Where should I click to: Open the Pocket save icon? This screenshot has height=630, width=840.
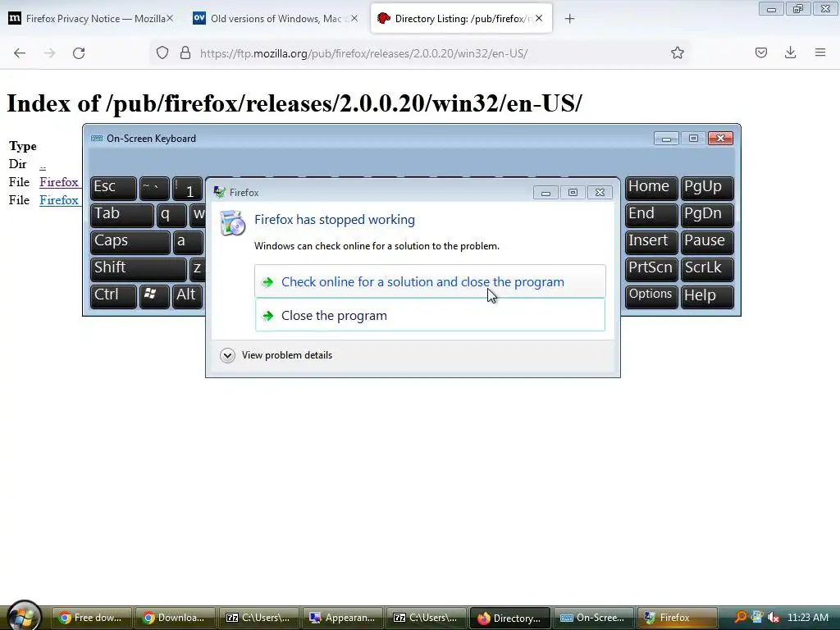(760, 52)
